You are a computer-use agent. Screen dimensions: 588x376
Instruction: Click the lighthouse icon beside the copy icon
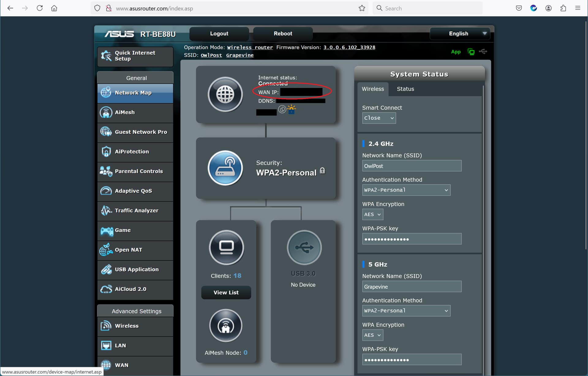point(292,109)
